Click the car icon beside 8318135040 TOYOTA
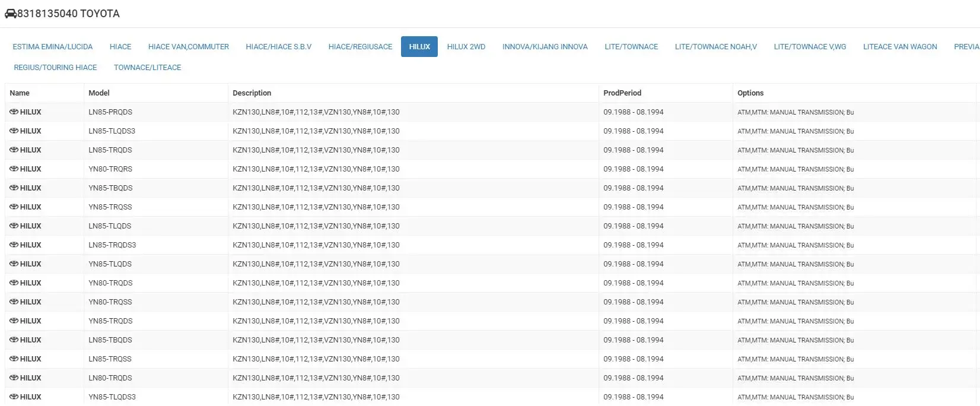 click(11, 14)
